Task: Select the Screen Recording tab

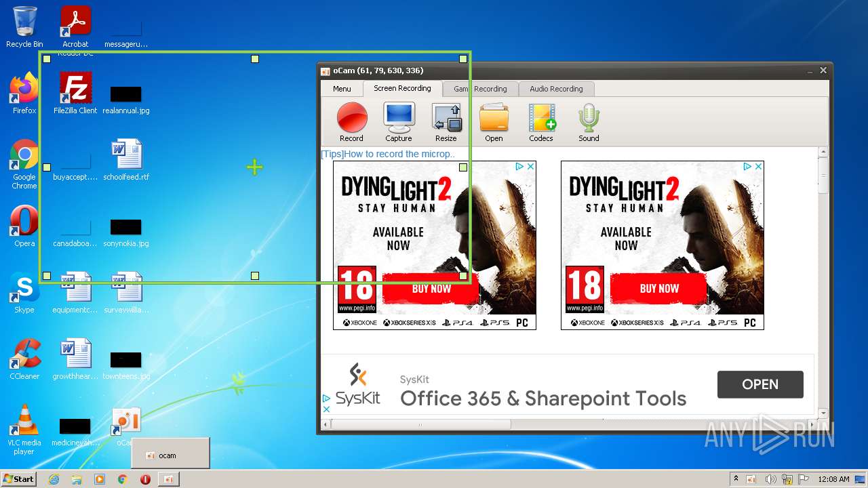Action: [x=402, y=88]
